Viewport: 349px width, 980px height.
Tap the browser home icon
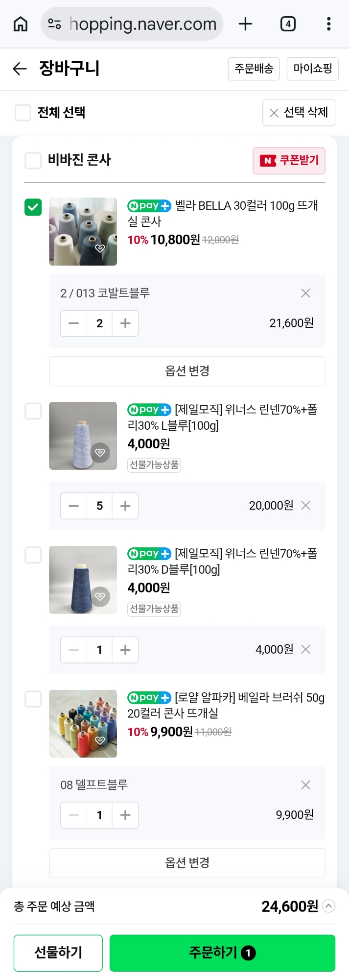pyautogui.click(x=21, y=24)
